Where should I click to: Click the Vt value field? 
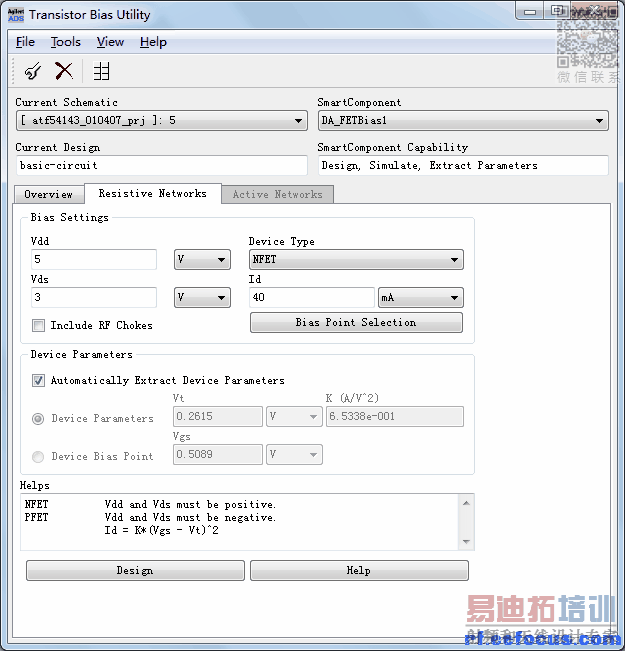coord(218,416)
